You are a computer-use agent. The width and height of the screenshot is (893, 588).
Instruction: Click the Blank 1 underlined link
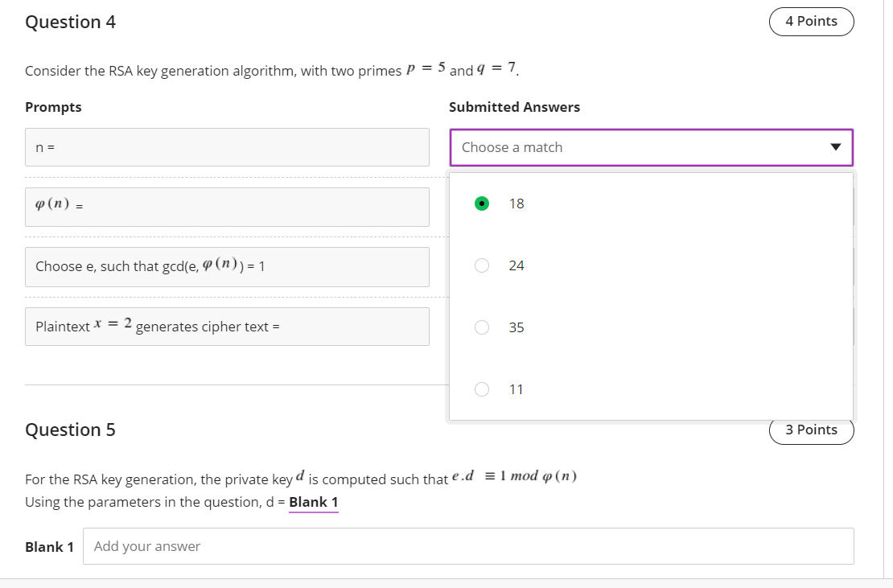(313, 501)
